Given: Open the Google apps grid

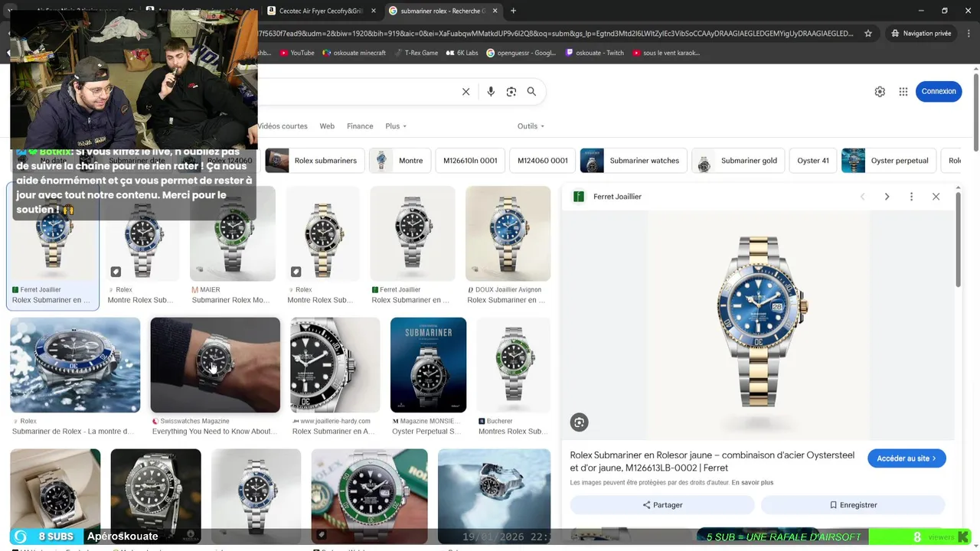Looking at the screenshot, I should click(903, 92).
